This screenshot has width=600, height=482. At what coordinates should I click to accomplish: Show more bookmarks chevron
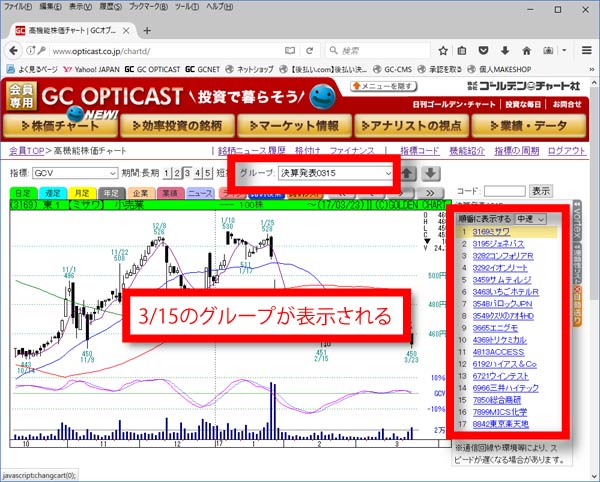coord(592,69)
